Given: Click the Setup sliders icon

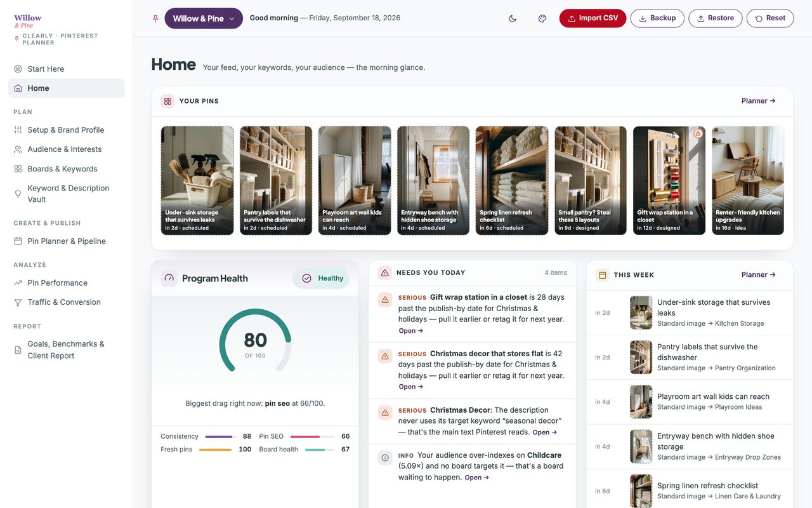Looking at the screenshot, I should [18, 130].
